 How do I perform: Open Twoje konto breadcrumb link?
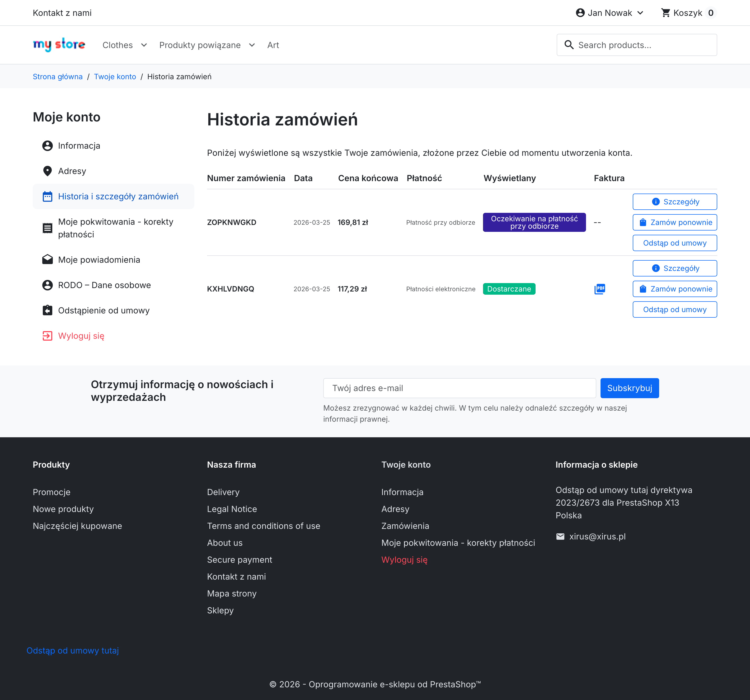[115, 77]
